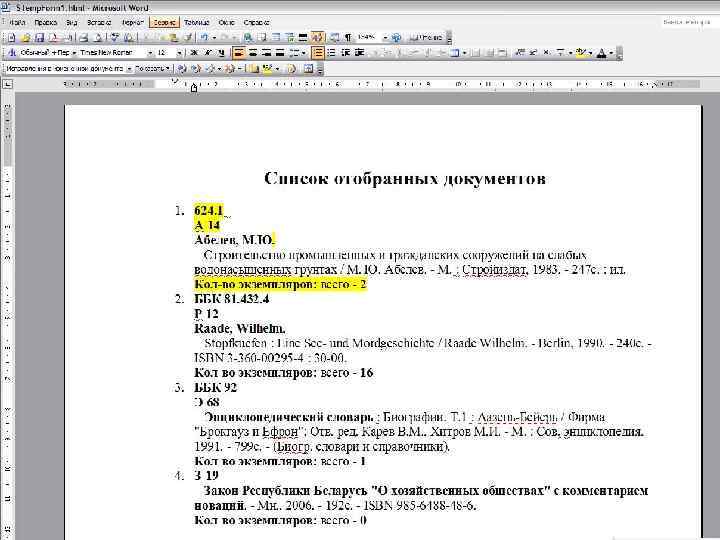Open the Формат menu

click(133, 22)
